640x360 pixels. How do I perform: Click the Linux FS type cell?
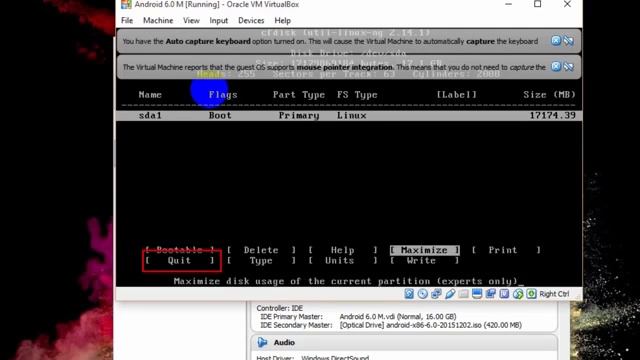[x=351, y=116]
